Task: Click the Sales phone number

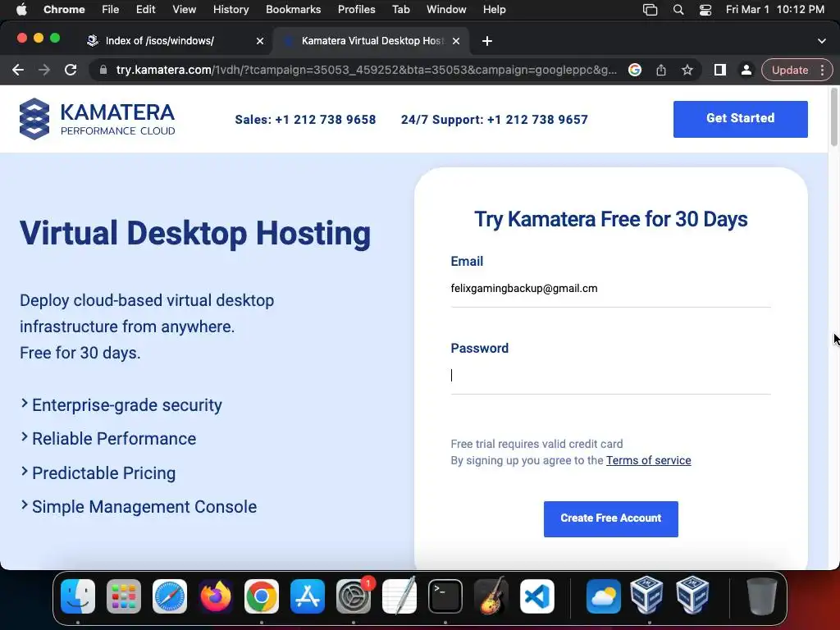Action: pos(325,120)
